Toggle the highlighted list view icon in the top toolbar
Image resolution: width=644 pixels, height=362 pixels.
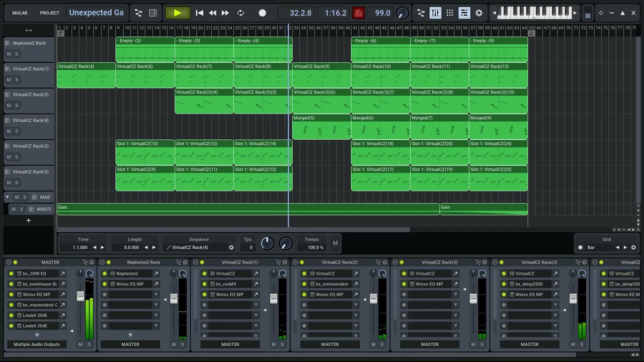(x=464, y=13)
